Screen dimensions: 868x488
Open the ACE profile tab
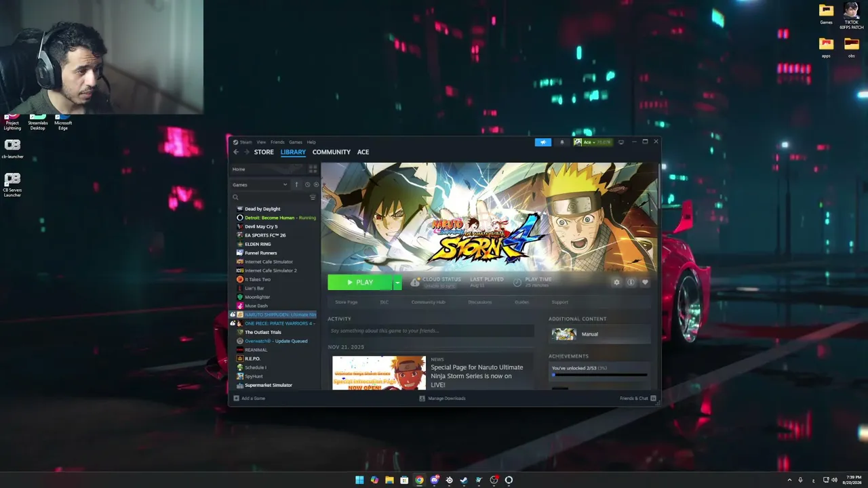click(x=363, y=152)
